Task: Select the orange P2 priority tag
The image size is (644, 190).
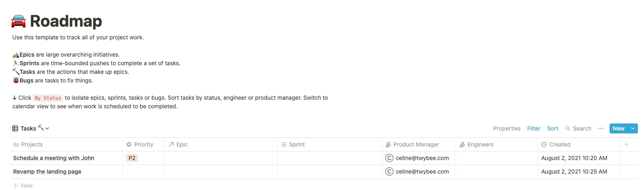Action: [132, 158]
